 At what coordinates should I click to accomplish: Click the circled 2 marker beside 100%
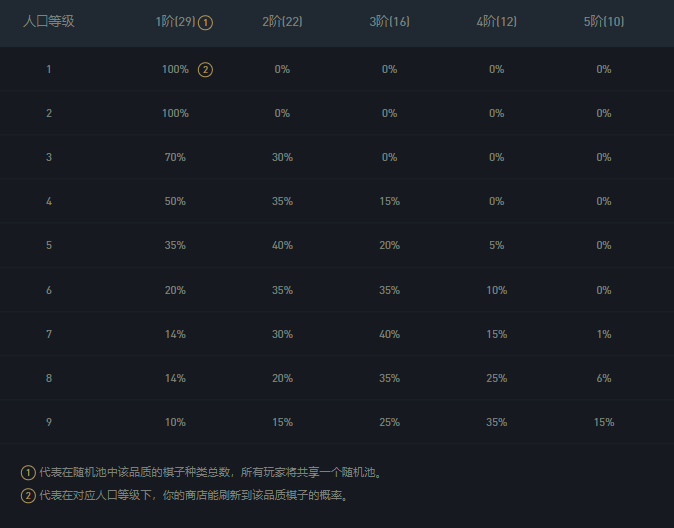(205, 69)
